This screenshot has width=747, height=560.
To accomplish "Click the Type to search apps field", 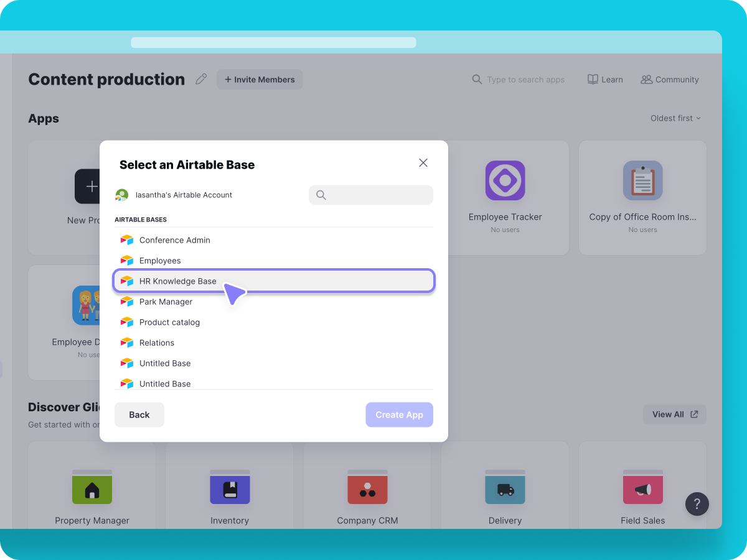I will coord(525,80).
